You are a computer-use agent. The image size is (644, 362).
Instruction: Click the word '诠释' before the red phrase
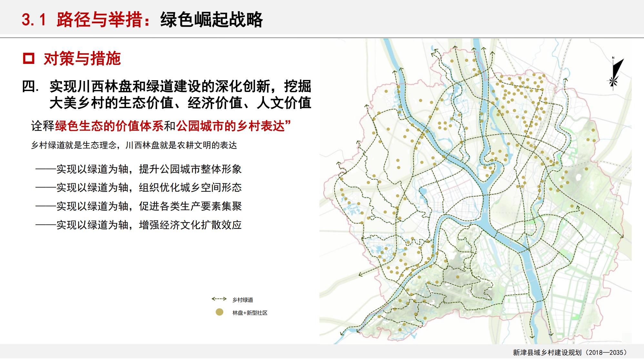[43, 126]
